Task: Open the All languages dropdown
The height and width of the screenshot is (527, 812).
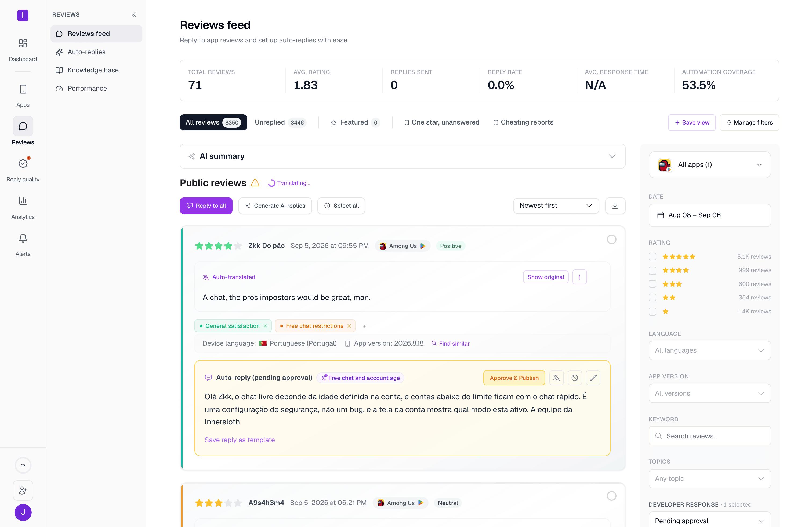Action: (710, 350)
